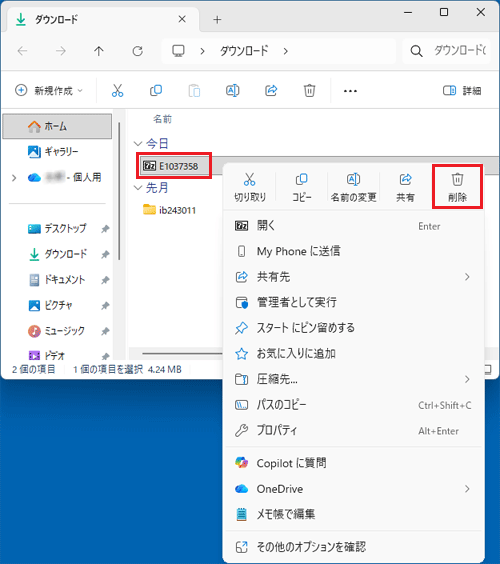This screenshot has height=564, width=500.
Task: Click the pin icon beside ドキュメント
Action: [105, 280]
